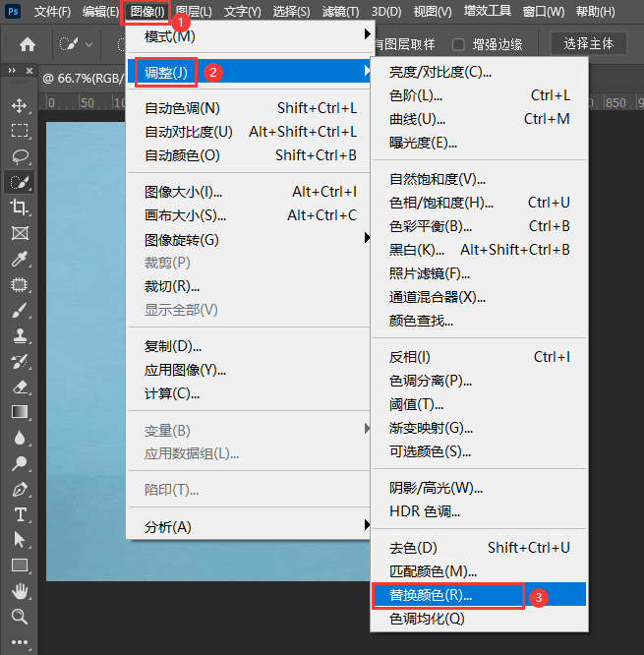The width and height of the screenshot is (644, 655).
Task: Toggle the Enhance Edge checkbox
Action: coord(458,44)
